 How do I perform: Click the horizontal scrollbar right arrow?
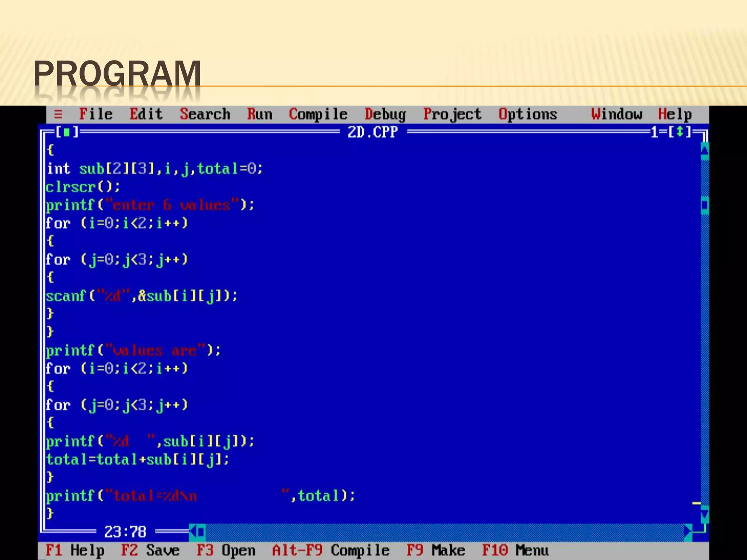pyautogui.click(x=688, y=532)
